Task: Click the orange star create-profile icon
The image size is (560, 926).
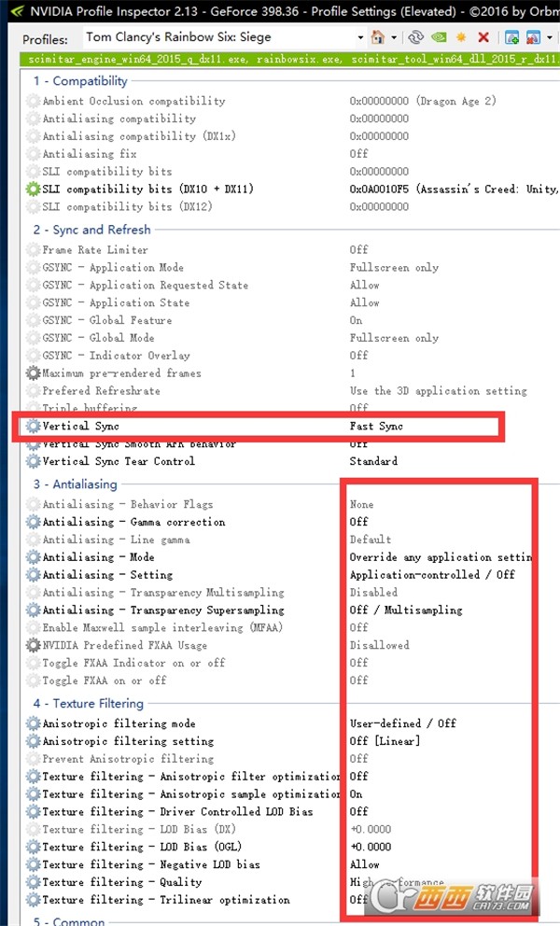Action: (x=461, y=37)
